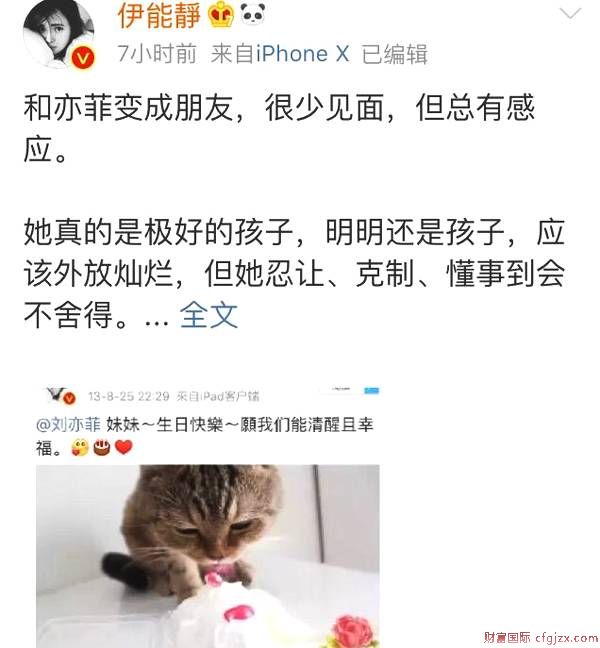600x648 pixels.
Task: Open the embedded screenshot image area
Action: 208,516
